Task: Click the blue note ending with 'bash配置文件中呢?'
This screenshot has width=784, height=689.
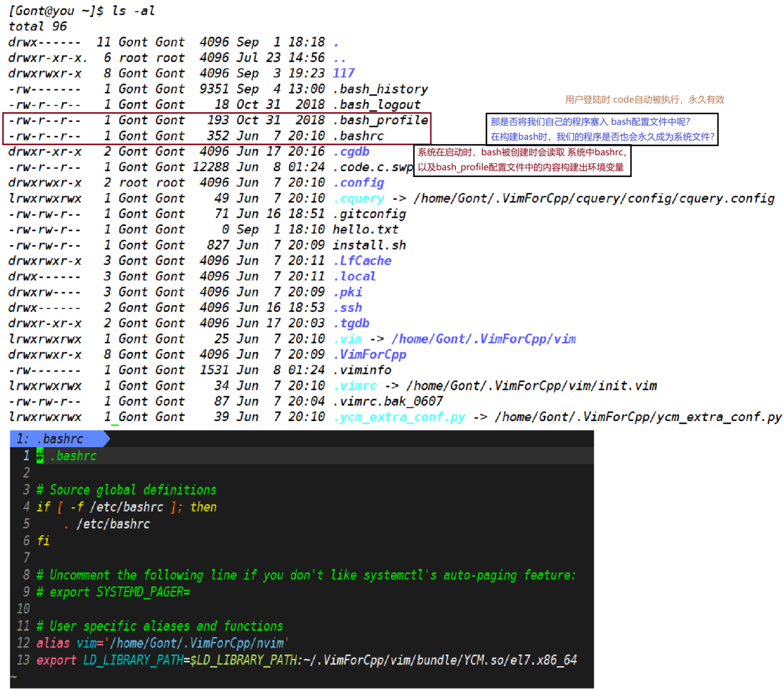Action: [590, 122]
